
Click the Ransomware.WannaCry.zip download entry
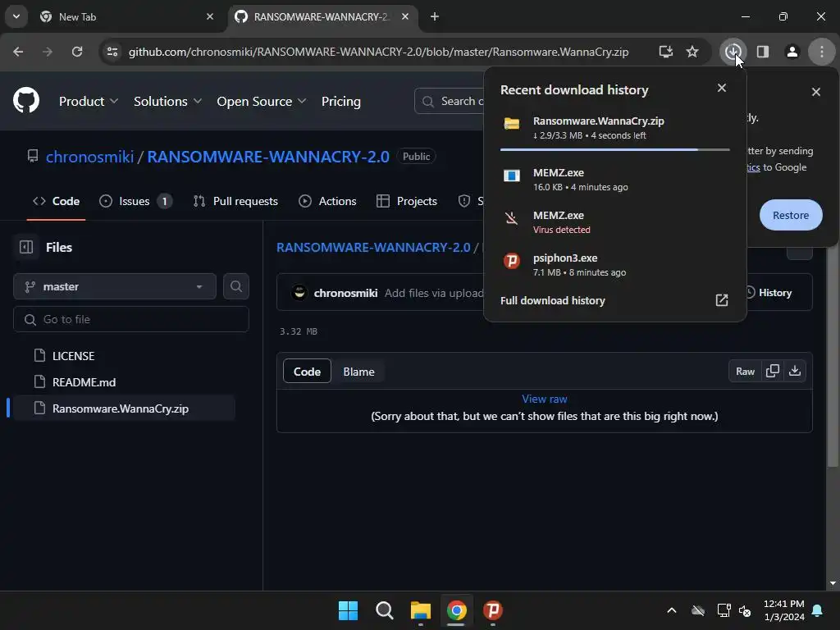(x=614, y=128)
